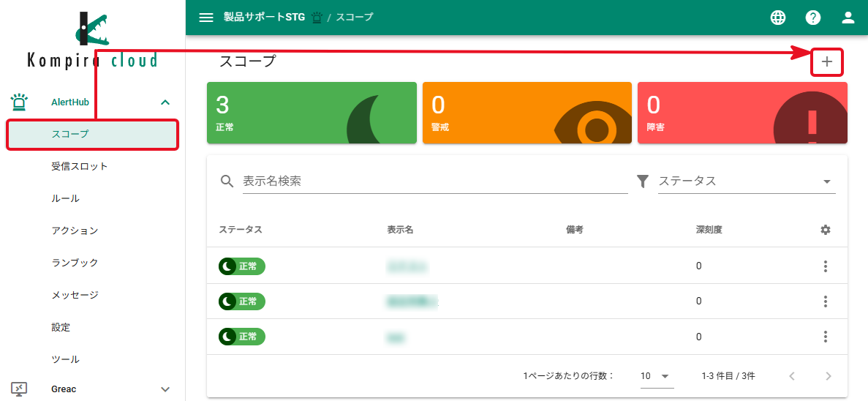868x401 pixels.
Task: Click the ステータス column header
Action: pyautogui.click(x=241, y=230)
